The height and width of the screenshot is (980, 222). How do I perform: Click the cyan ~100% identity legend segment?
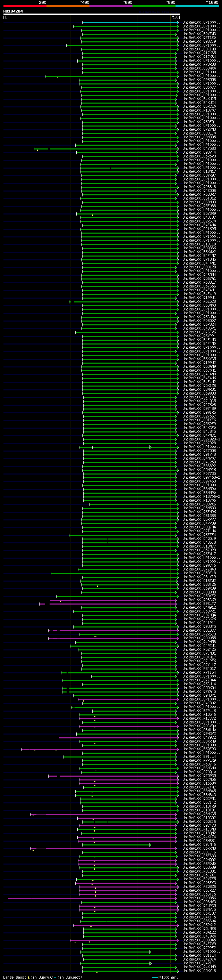click(x=197, y=6)
